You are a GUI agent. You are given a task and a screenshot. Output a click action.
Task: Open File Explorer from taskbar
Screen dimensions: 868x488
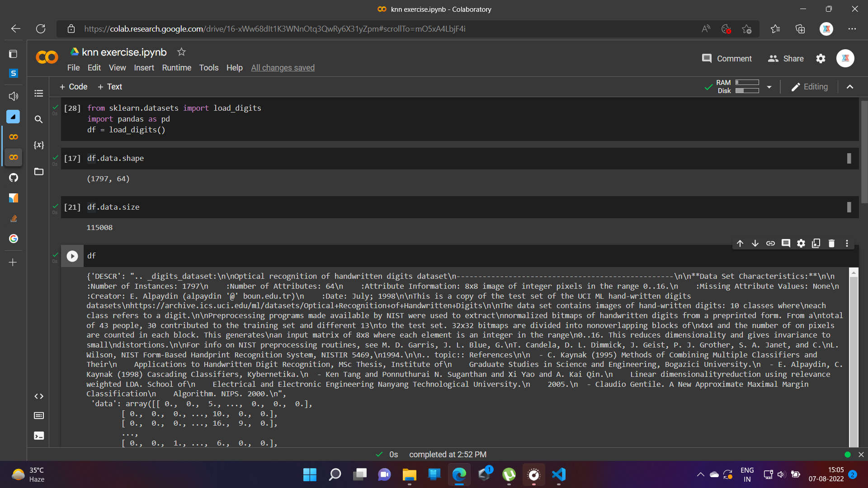coord(409,474)
